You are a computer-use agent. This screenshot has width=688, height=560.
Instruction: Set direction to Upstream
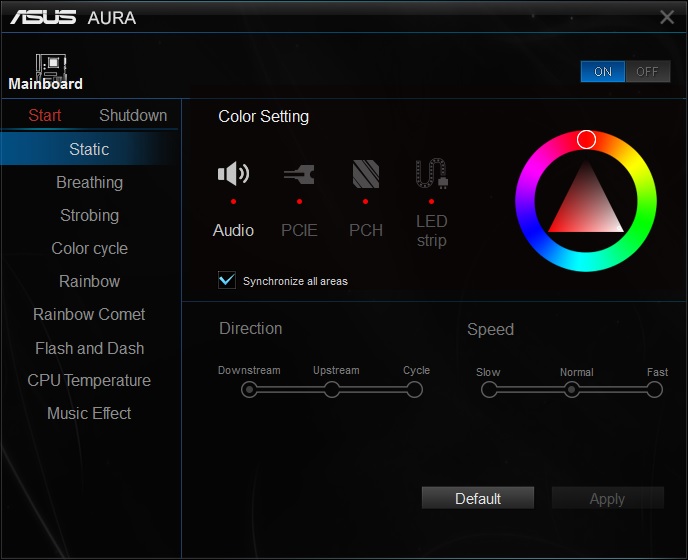[332, 389]
